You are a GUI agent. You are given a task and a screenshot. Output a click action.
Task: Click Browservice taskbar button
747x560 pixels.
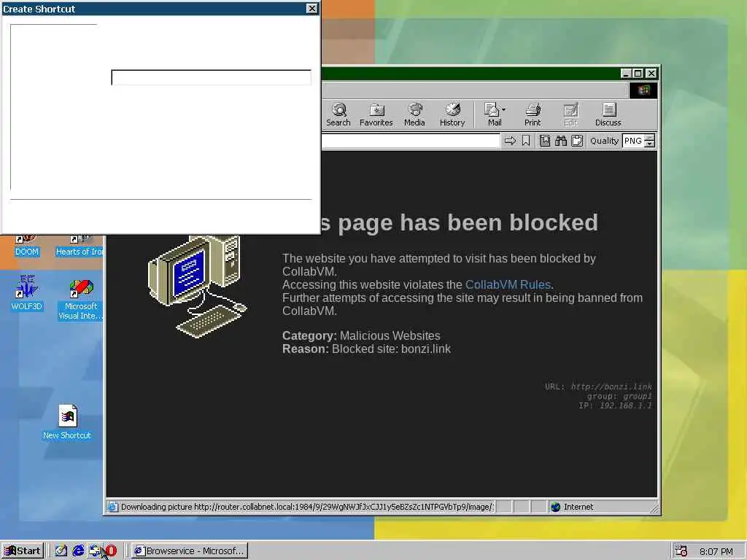click(x=190, y=551)
